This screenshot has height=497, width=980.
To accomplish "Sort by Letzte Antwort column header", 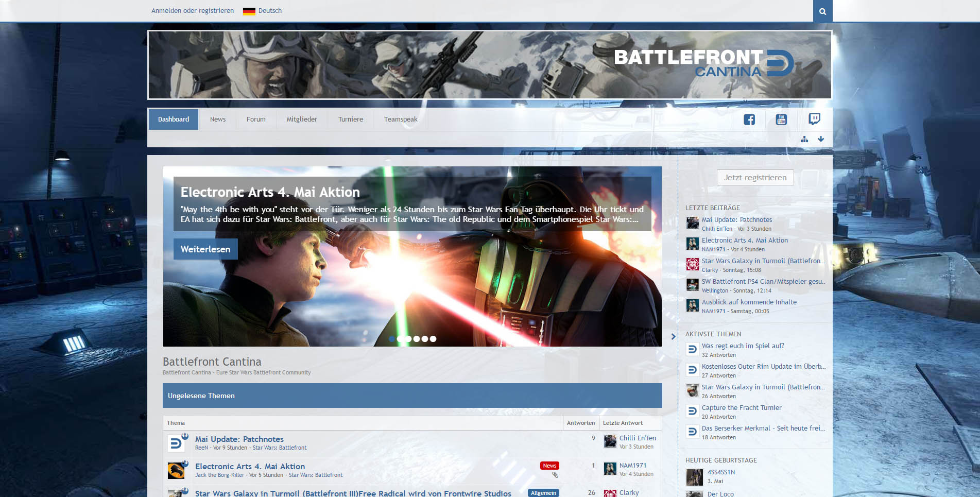I will pyautogui.click(x=623, y=423).
